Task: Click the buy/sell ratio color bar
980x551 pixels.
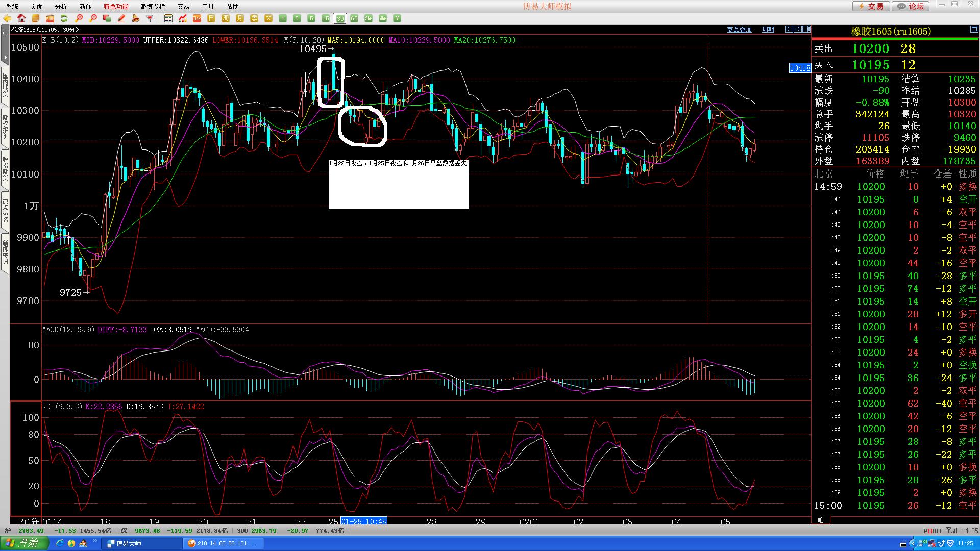Action: pyautogui.click(x=895, y=38)
